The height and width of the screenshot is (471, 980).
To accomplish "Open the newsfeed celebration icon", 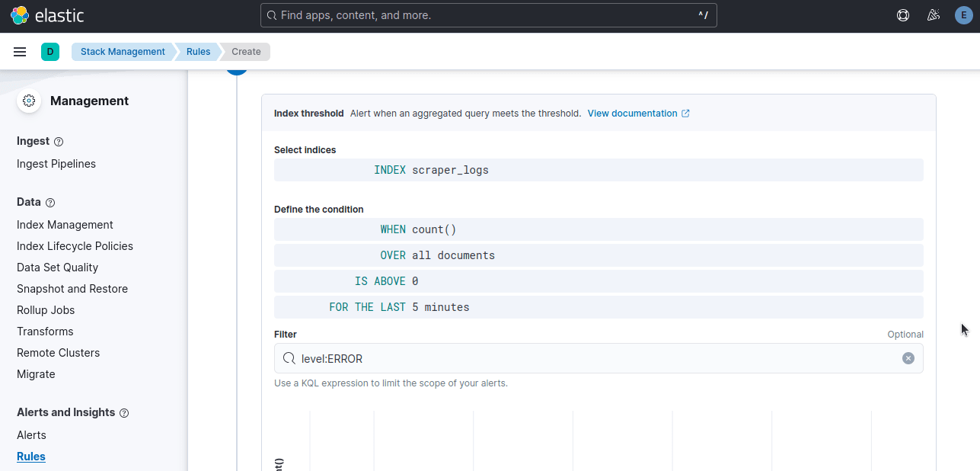I will click(934, 15).
